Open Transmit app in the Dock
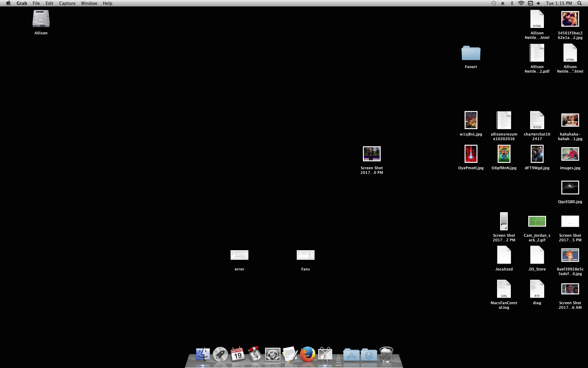Image resolution: width=588 pixels, height=368 pixels. point(255,355)
